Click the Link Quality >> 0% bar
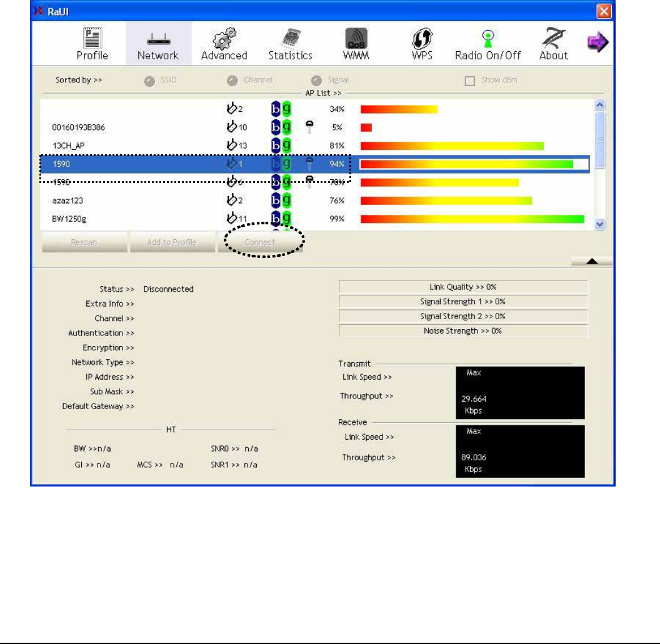The height and width of the screenshot is (644, 660). click(x=463, y=287)
